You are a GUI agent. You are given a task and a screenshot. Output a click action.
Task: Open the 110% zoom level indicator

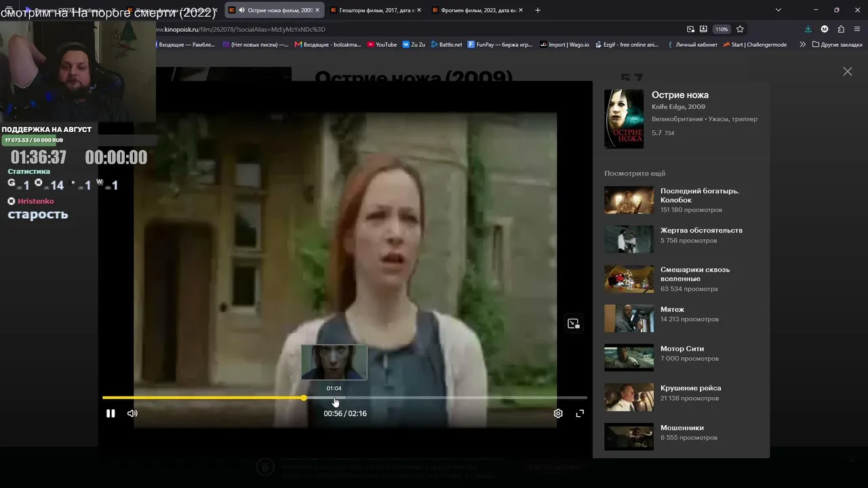pyautogui.click(x=722, y=29)
